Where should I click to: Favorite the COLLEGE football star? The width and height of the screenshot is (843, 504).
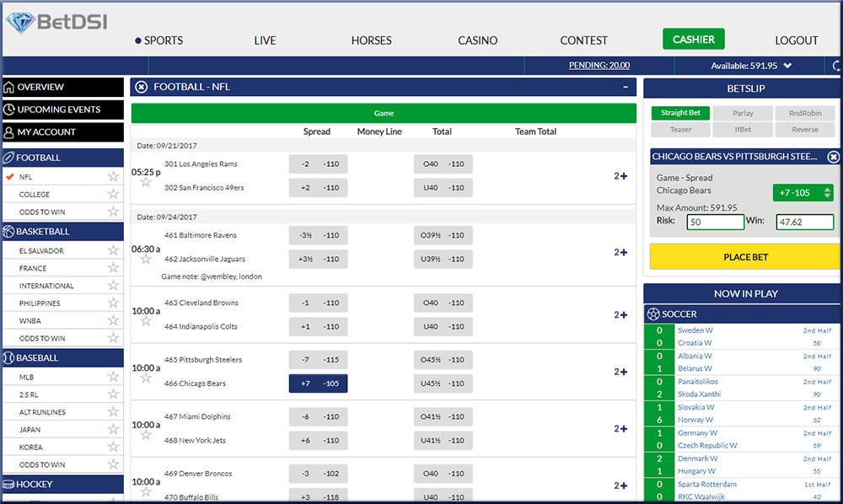click(113, 194)
